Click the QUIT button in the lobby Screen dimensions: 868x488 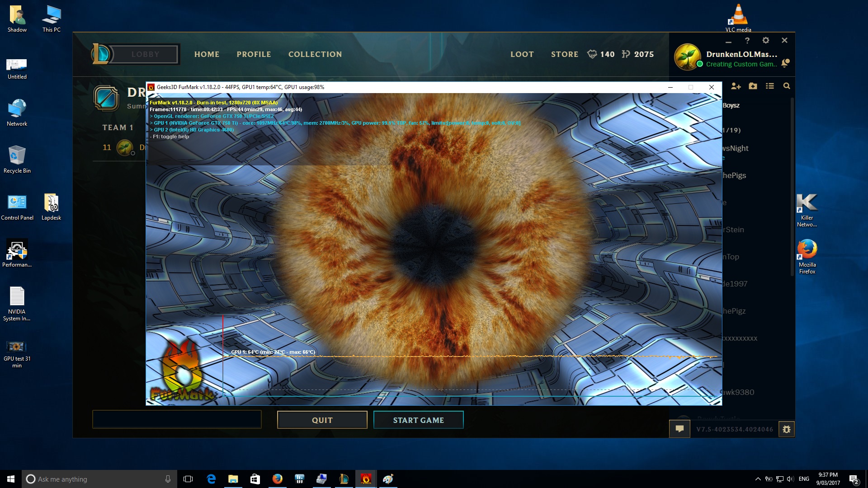(x=322, y=420)
